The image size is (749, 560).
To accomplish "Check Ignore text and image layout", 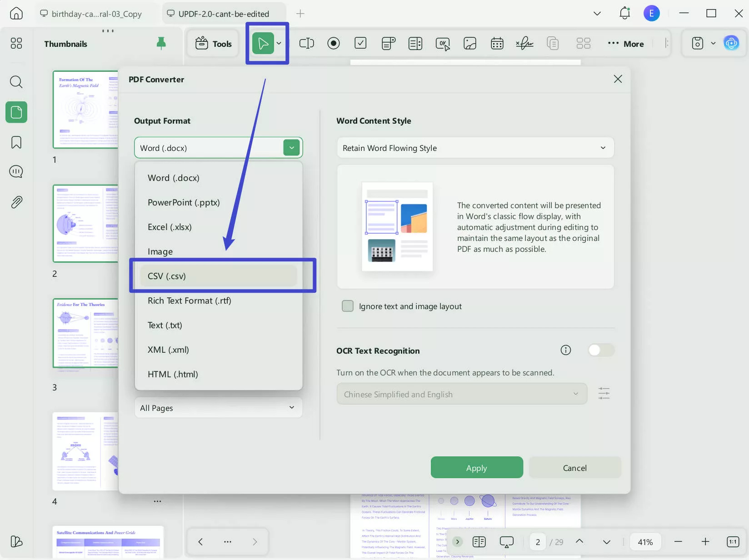I will pyautogui.click(x=347, y=306).
